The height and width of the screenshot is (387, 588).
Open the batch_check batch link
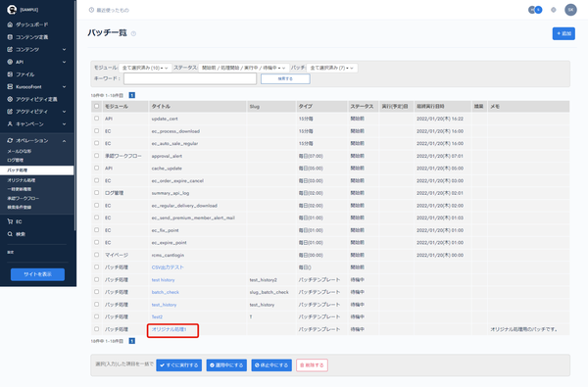(x=166, y=292)
